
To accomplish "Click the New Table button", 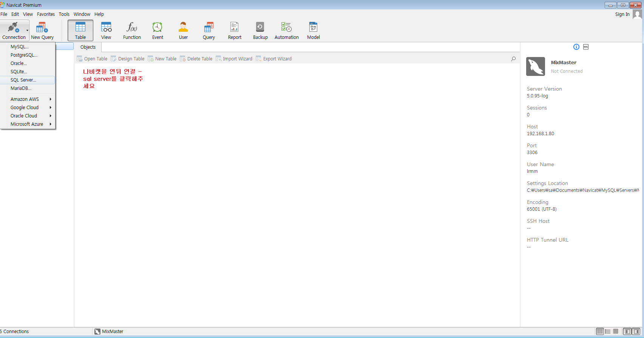I will pos(162,59).
